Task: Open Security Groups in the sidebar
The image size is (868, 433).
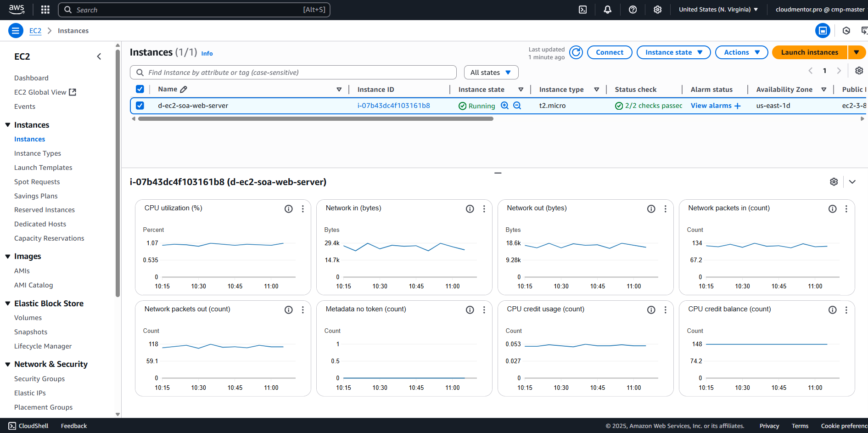Action: tap(39, 379)
